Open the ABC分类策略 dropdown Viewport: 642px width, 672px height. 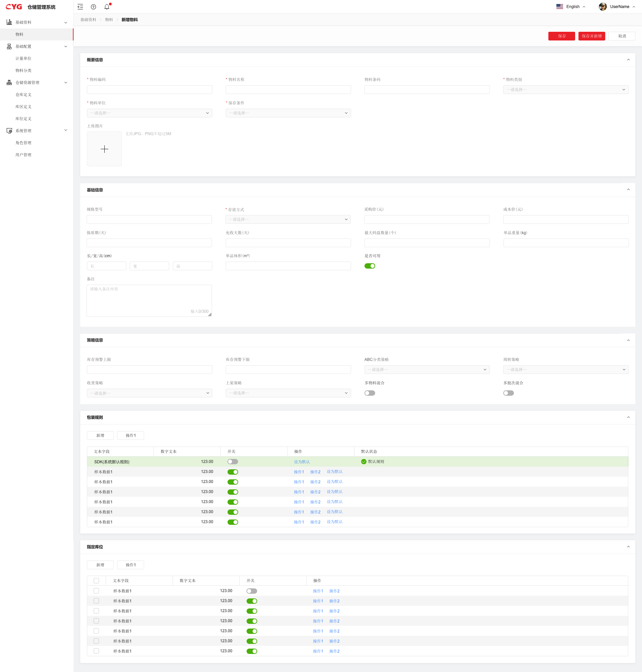coord(427,370)
